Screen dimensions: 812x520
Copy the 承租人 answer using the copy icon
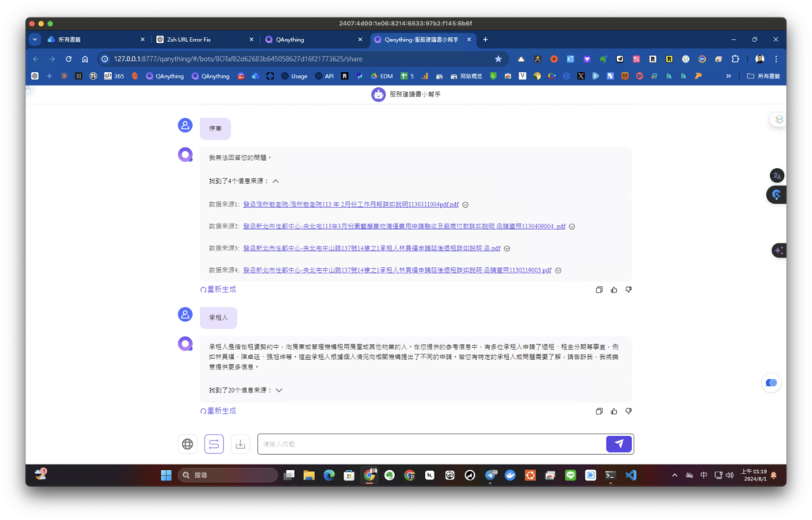click(599, 411)
